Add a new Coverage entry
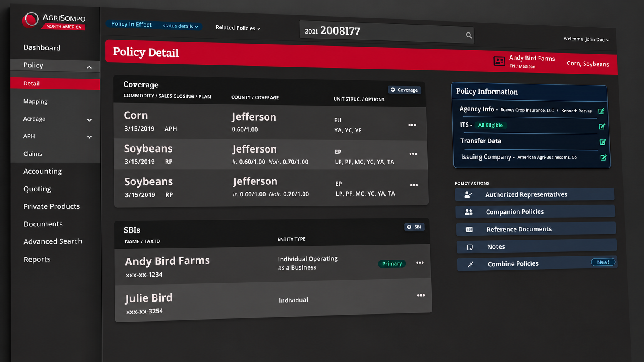 [x=404, y=90]
